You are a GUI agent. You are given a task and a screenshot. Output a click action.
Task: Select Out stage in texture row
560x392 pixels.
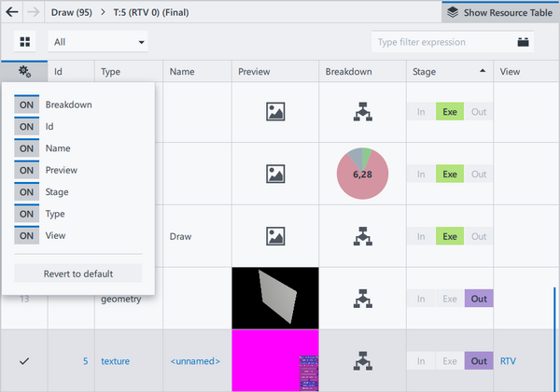479,360
